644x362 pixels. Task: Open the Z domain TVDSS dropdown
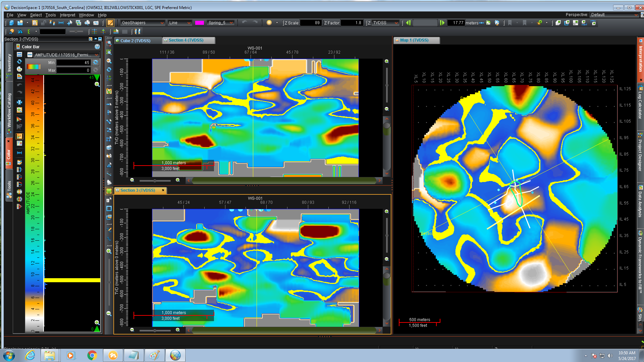(x=385, y=23)
